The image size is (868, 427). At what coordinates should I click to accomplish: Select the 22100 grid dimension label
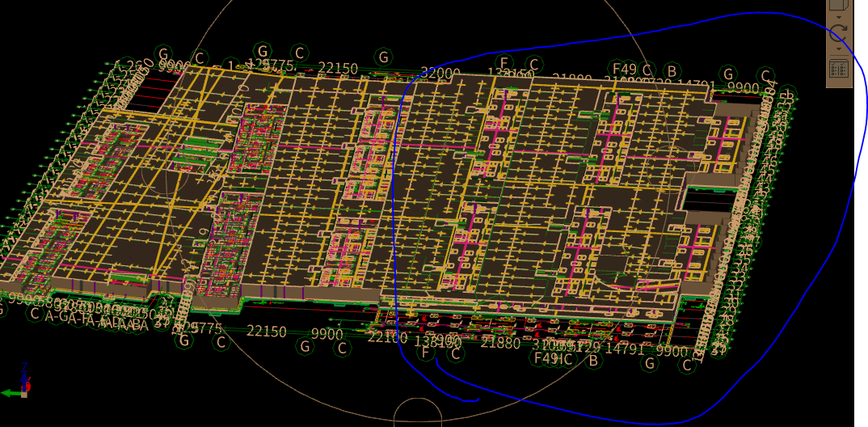pos(387,337)
